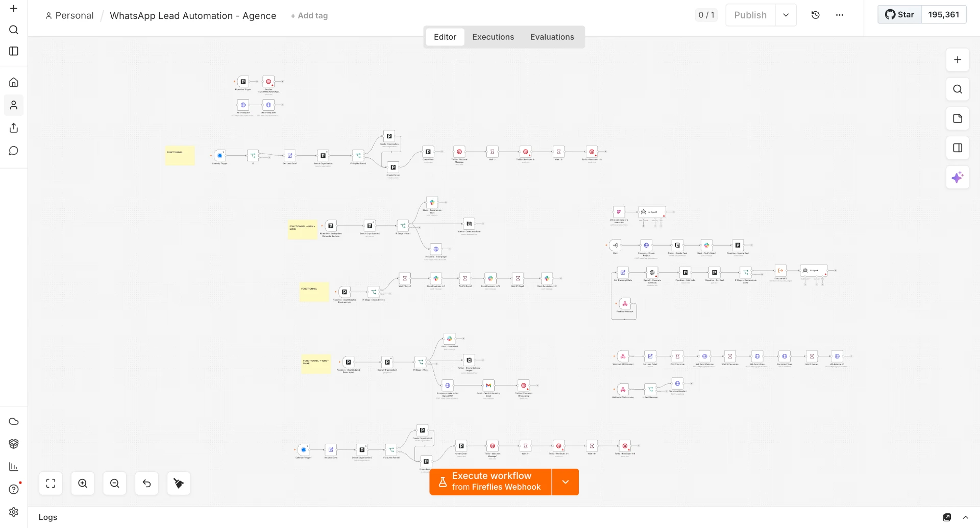Switch to the Editor tab

pos(445,37)
